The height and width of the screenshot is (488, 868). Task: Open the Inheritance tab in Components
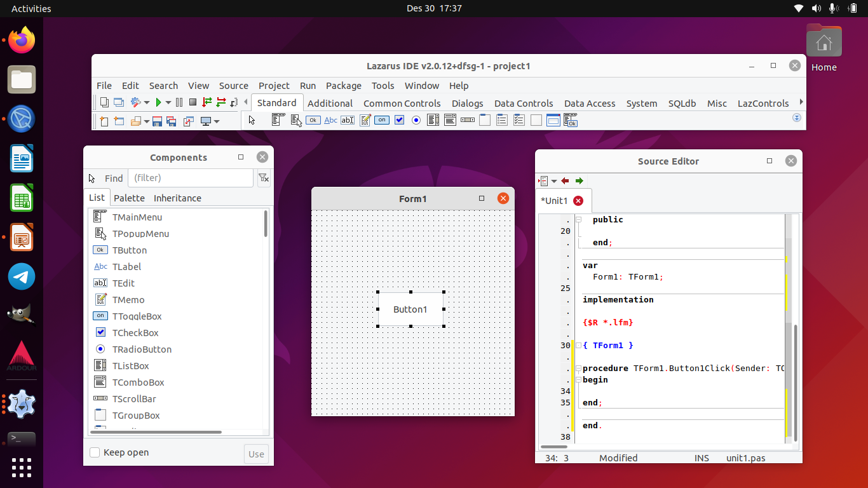(x=177, y=198)
